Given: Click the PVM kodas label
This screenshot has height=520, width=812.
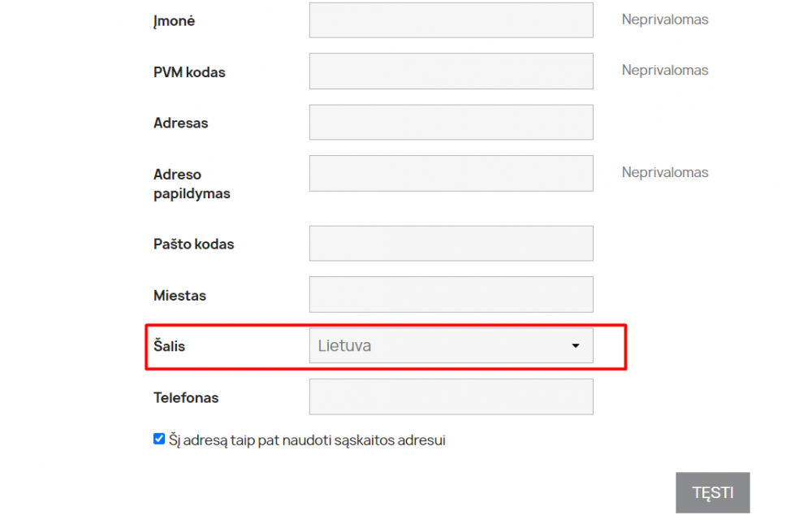Looking at the screenshot, I should click(189, 72).
